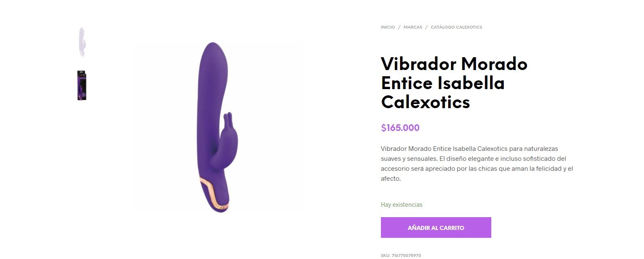The height and width of the screenshot is (259, 644).
Task: Show the product packaging box thumbnail
Action: [x=82, y=85]
